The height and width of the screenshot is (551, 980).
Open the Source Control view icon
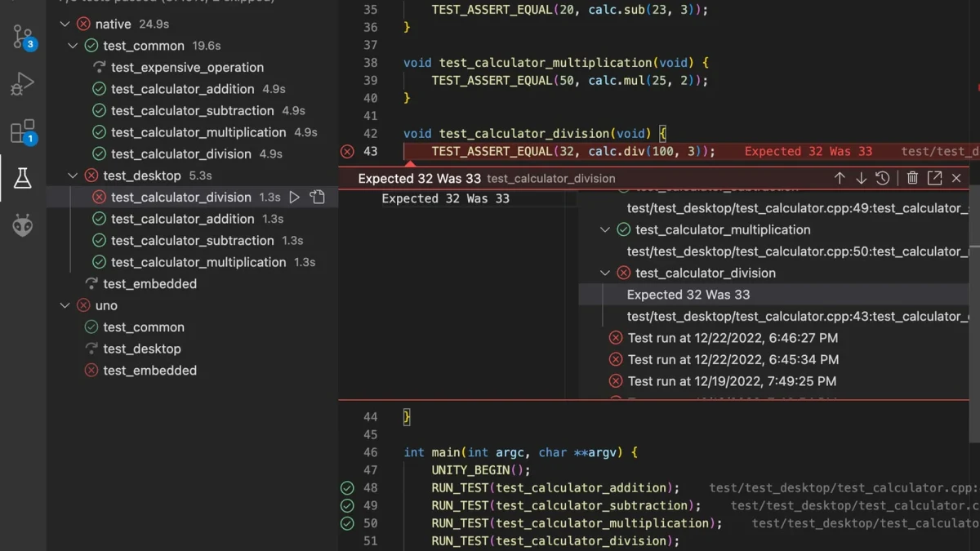[23, 37]
